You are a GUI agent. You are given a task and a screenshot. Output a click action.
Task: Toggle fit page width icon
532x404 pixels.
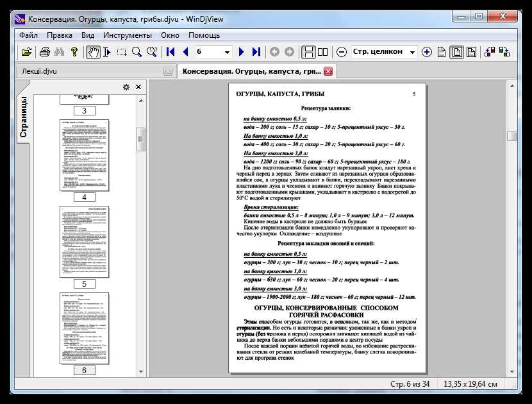coord(471,52)
